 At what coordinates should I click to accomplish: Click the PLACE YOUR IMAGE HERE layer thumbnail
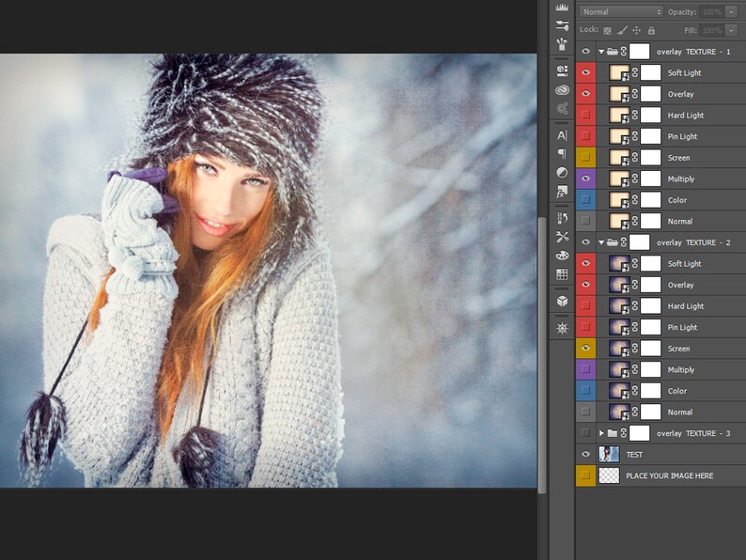pos(609,475)
